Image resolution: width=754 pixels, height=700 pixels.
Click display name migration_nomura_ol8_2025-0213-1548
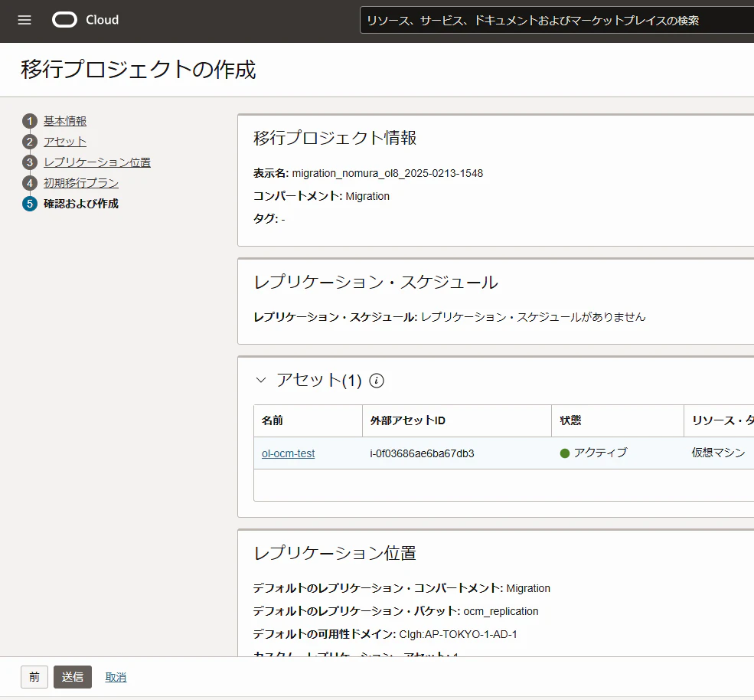pyautogui.click(x=387, y=173)
